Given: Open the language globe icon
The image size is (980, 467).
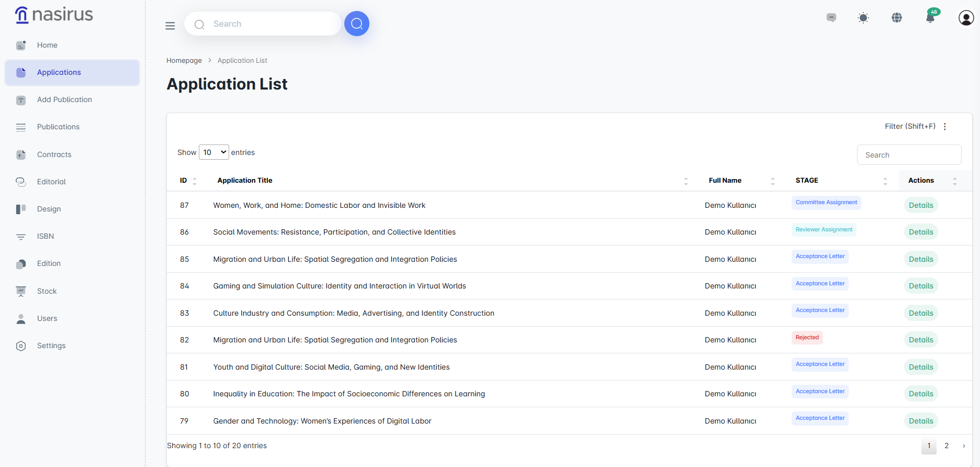Looking at the screenshot, I should click(897, 18).
